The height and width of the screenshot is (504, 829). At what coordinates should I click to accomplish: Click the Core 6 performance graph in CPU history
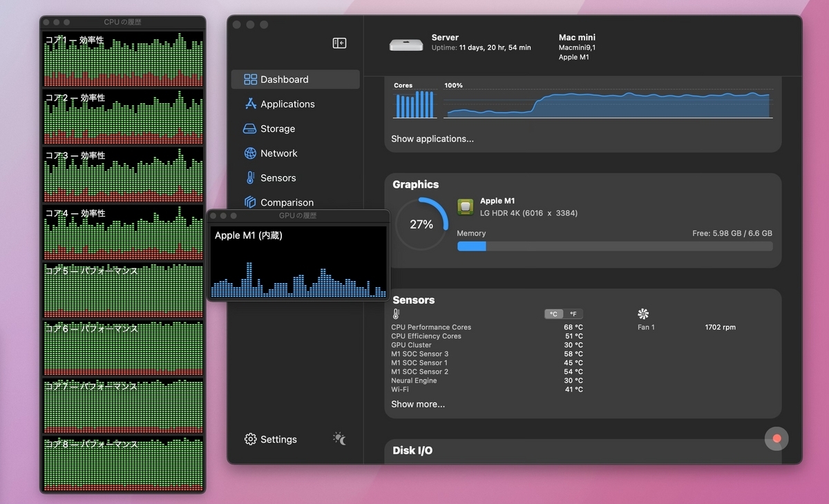[x=123, y=349]
